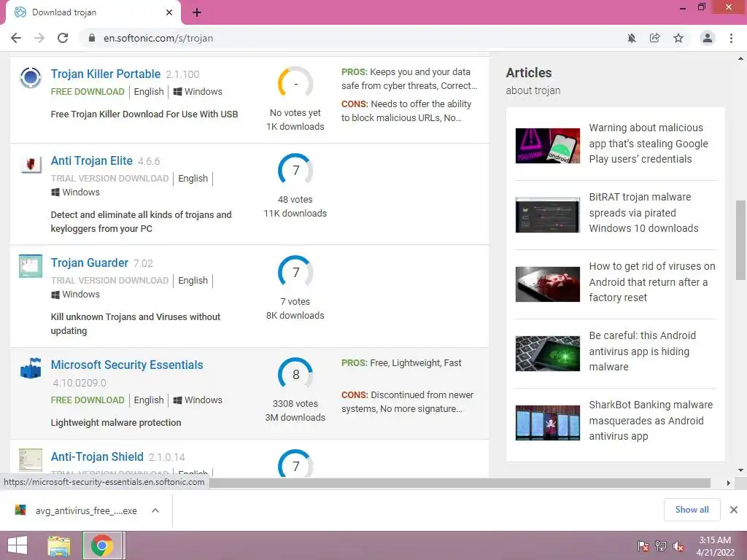
Task: Click the scroll down arrow
Action: point(740,470)
